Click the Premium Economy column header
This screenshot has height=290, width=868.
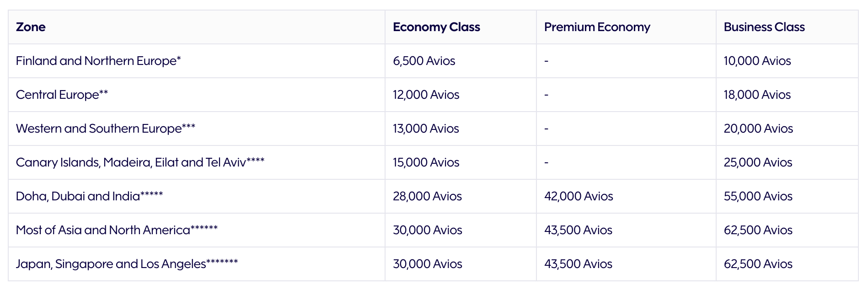click(x=597, y=27)
